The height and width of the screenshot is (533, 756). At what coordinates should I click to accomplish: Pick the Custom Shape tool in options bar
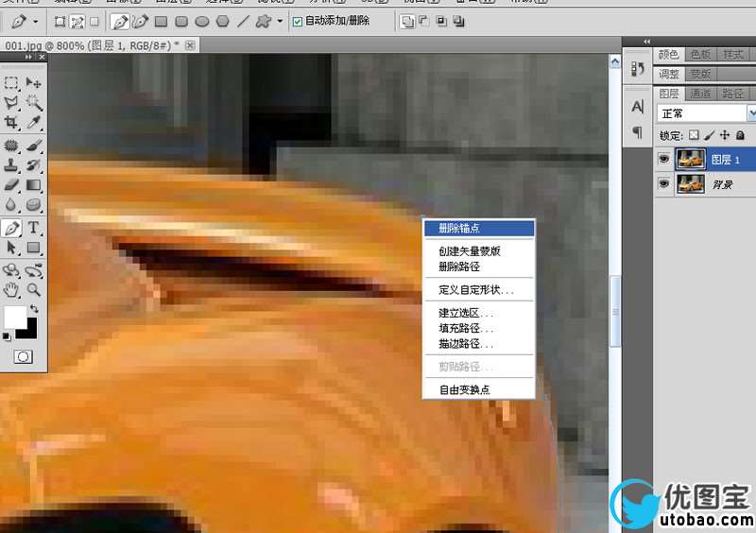click(x=264, y=21)
